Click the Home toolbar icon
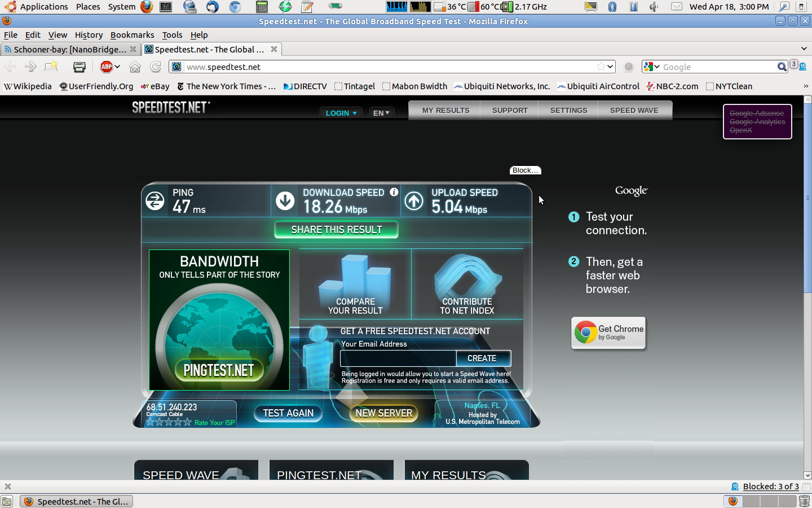Screen dimensions: 812x508 135,67
